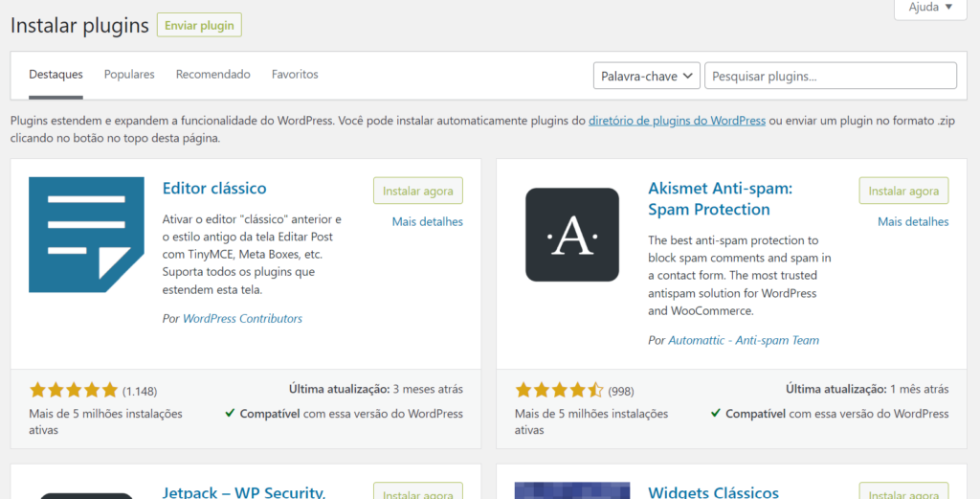Click the compatibility checkmark under Akismet

pyautogui.click(x=715, y=413)
